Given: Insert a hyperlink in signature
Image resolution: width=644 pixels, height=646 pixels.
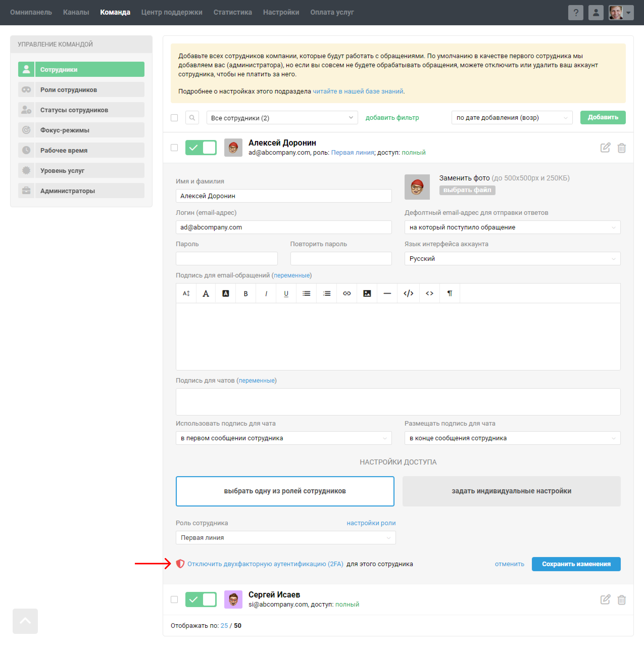Looking at the screenshot, I should click(346, 293).
